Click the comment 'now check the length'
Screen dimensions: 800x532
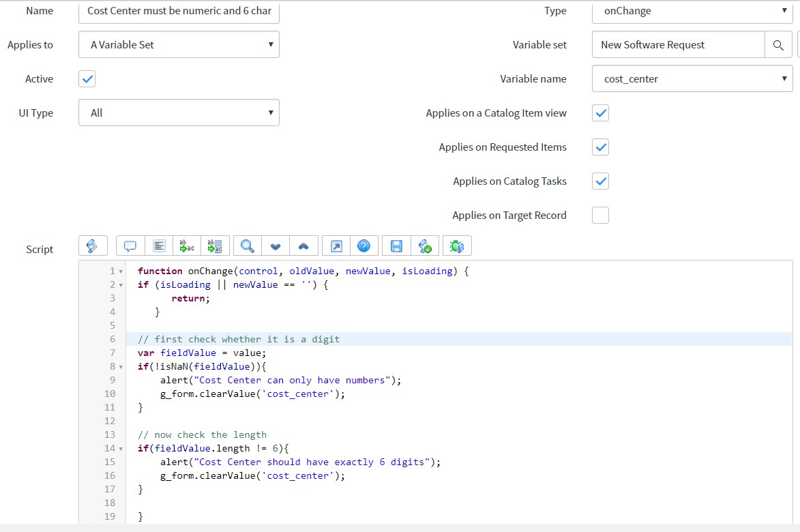[202, 434]
